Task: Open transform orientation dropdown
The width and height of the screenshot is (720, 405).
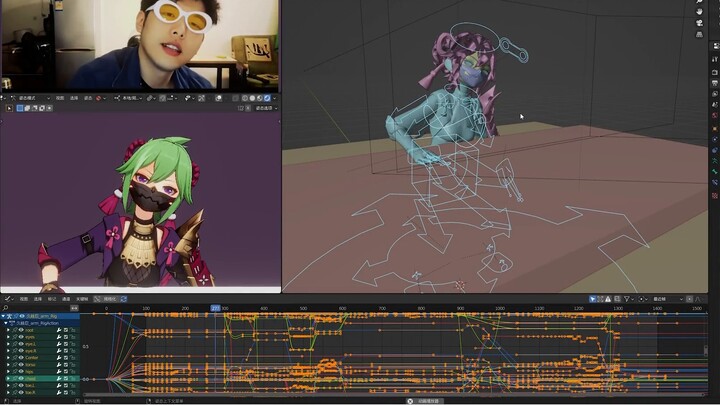Action: 128,98
